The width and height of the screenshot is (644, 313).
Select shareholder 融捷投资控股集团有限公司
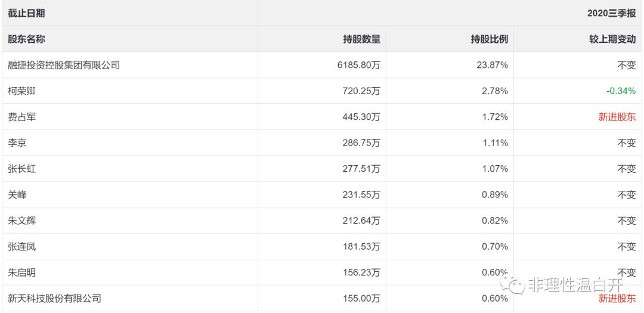(64, 65)
